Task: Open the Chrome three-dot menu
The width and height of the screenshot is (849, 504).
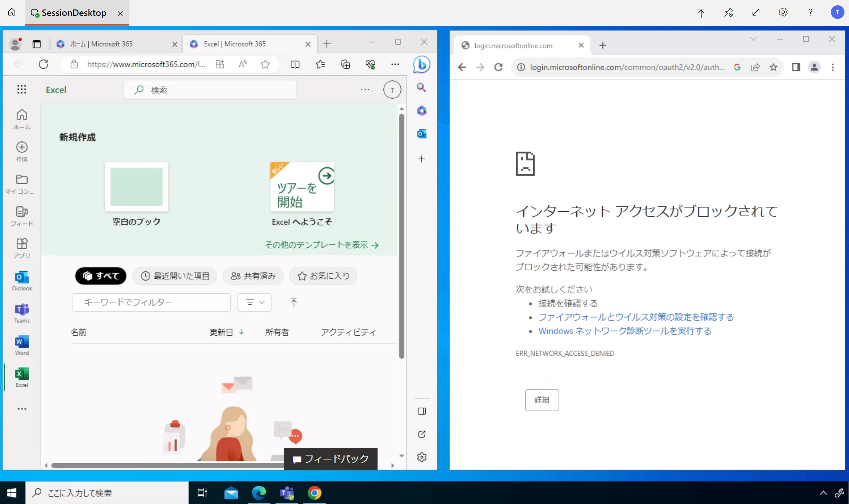Action: 833,67
